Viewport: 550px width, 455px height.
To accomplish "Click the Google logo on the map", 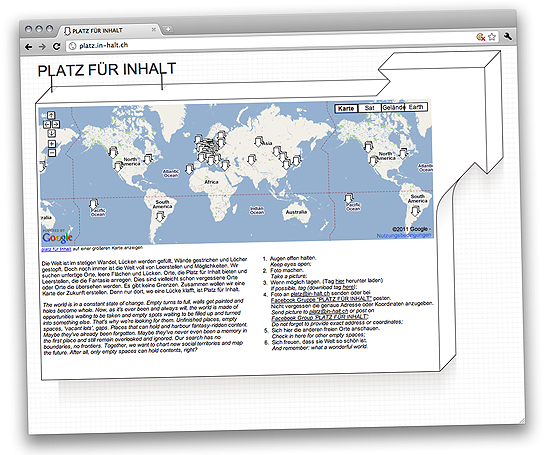I will coord(57,238).
